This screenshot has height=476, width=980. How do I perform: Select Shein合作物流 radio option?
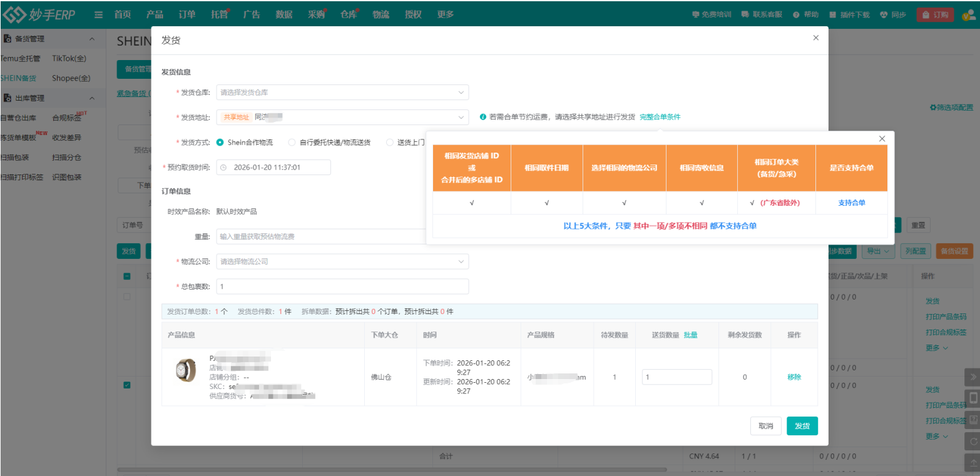point(220,143)
